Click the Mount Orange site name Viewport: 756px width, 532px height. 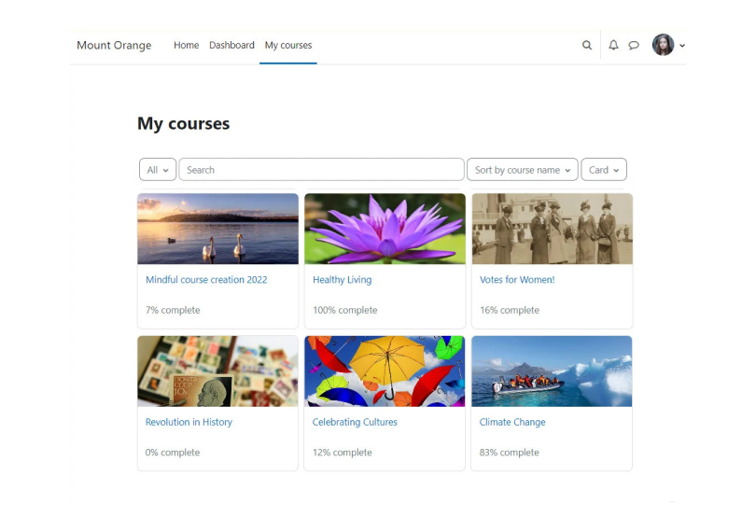tap(114, 46)
